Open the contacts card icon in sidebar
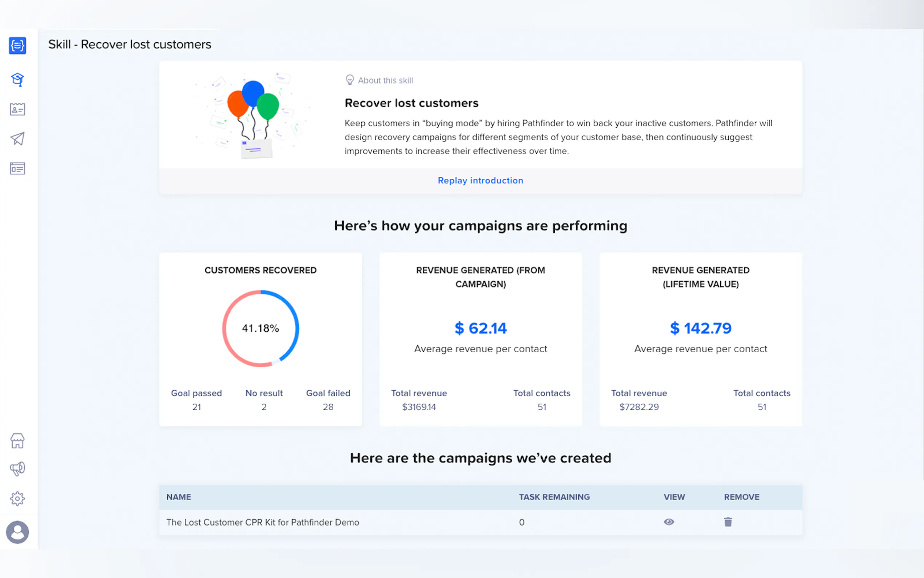This screenshot has width=924, height=578. [17, 109]
